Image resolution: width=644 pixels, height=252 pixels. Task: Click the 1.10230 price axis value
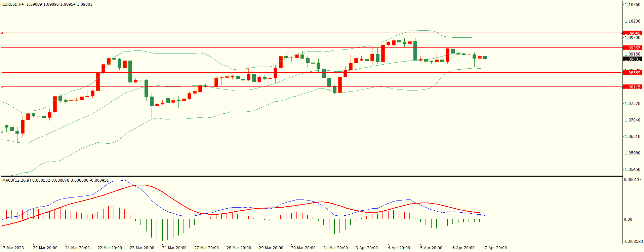[x=632, y=21]
